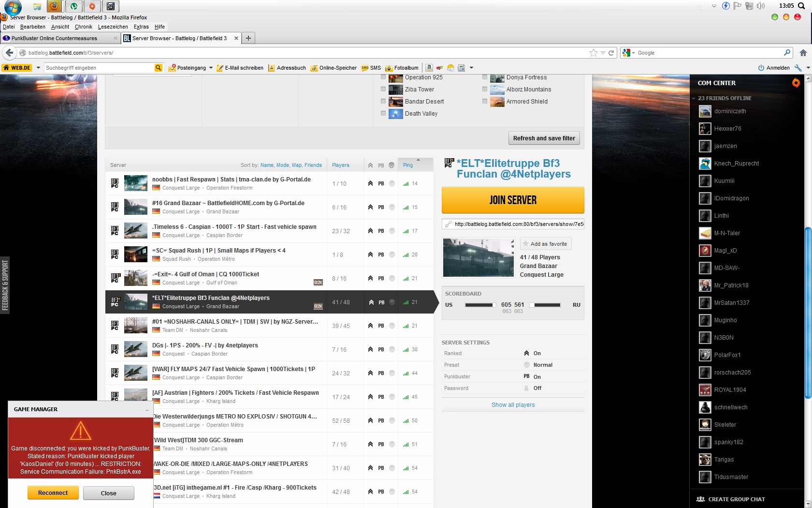Add the server as favorite
The height and width of the screenshot is (508, 812).
pos(546,244)
